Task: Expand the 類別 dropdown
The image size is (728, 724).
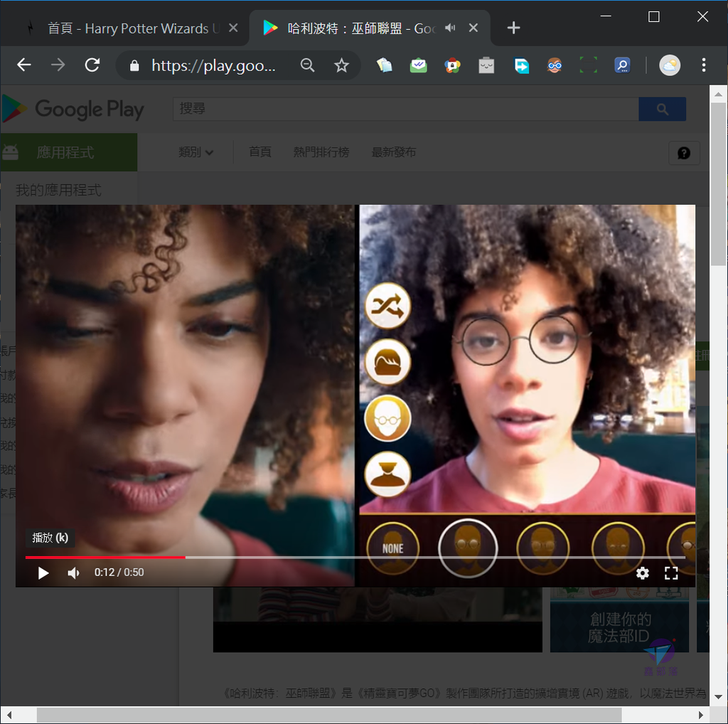Action: [x=196, y=152]
